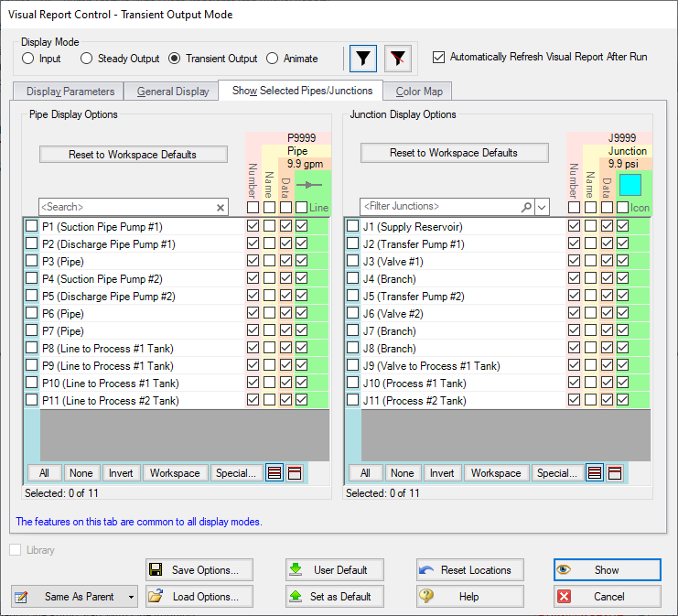The height and width of the screenshot is (616, 678).
Task: Clear the pipe search box X
Action: tap(221, 208)
